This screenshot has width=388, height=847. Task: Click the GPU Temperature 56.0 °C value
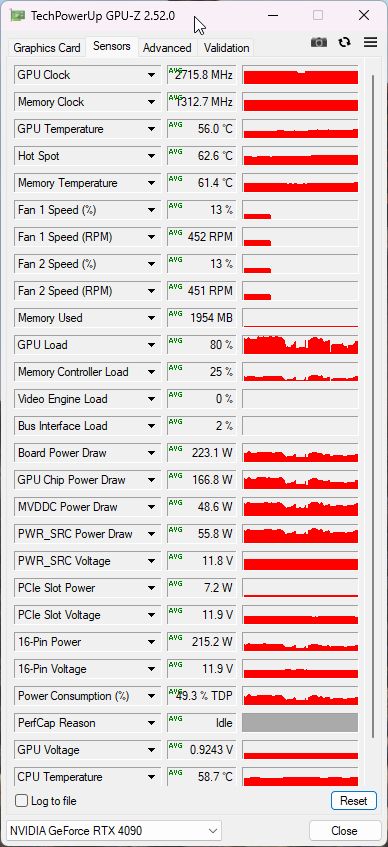(202, 129)
